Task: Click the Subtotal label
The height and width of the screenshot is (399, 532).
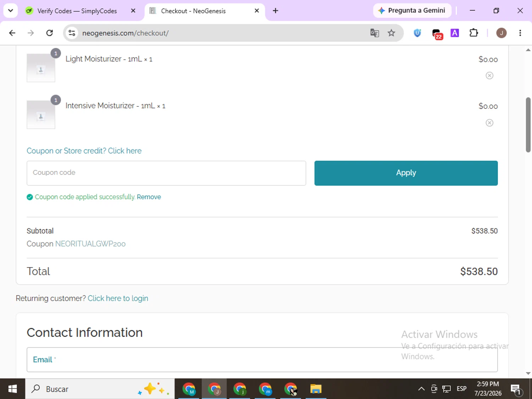Action: (40, 231)
